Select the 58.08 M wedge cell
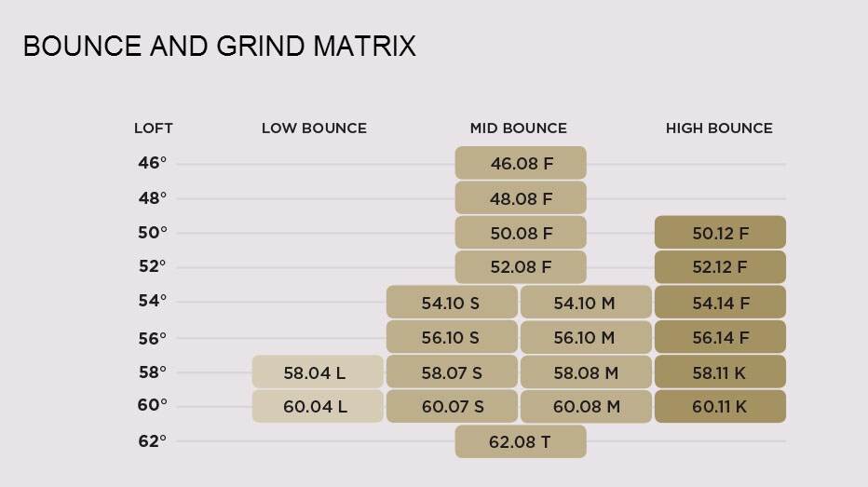868x487 pixels. click(585, 372)
